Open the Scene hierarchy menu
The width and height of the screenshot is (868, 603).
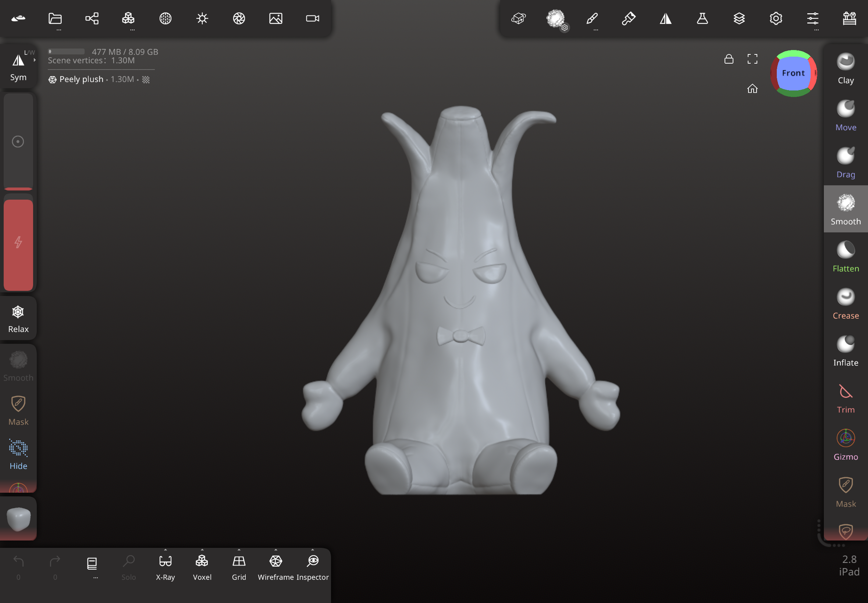(92, 18)
